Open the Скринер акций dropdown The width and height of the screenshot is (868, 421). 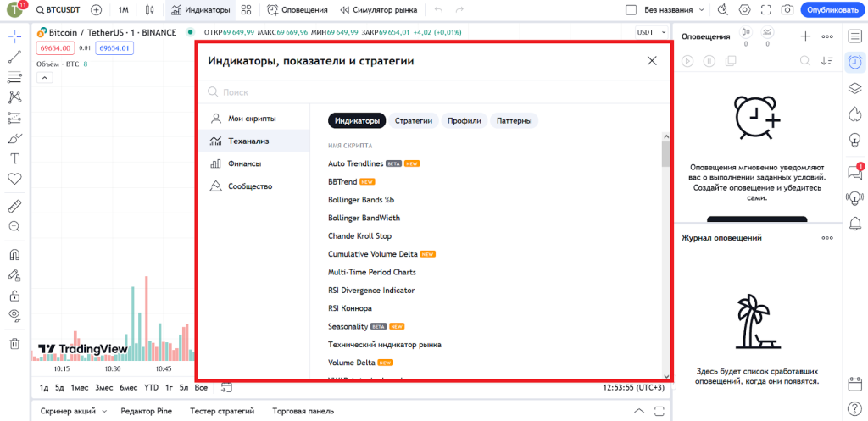pyautogui.click(x=73, y=411)
